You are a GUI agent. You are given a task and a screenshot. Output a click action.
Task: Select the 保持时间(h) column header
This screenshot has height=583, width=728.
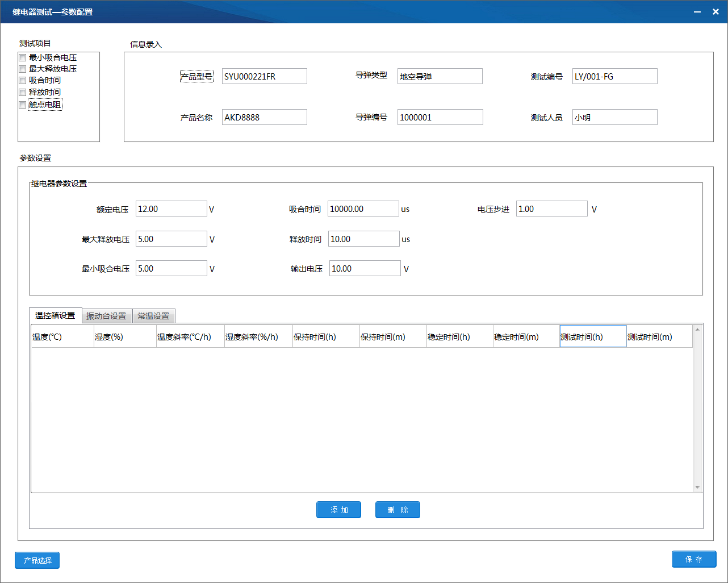(x=326, y=336)
